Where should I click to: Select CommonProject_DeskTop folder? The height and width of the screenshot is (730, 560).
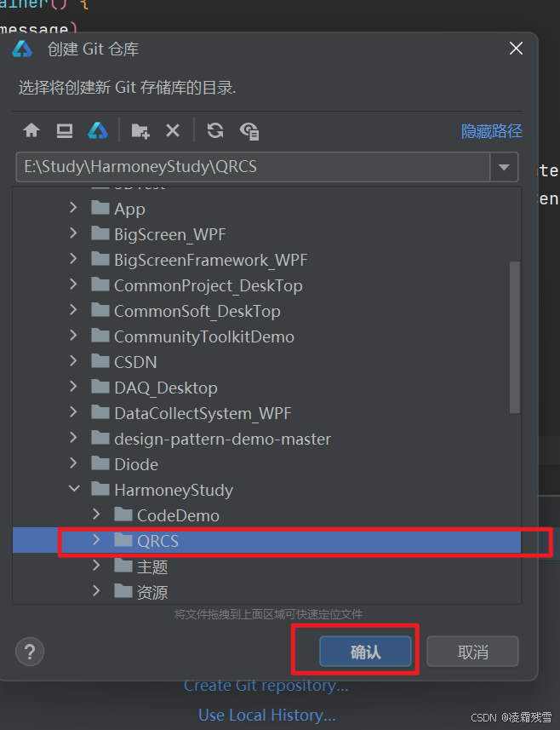pyautogui.click(x=266, y=285)
